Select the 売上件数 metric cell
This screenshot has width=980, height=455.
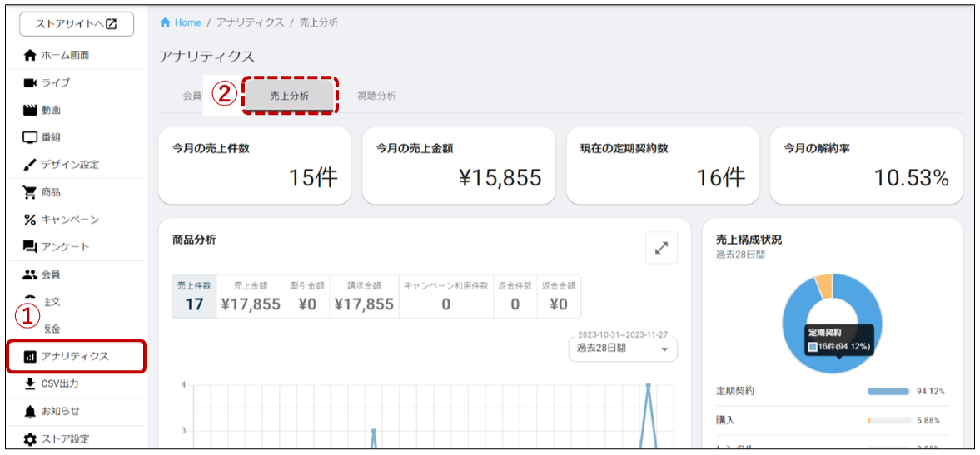194,297
